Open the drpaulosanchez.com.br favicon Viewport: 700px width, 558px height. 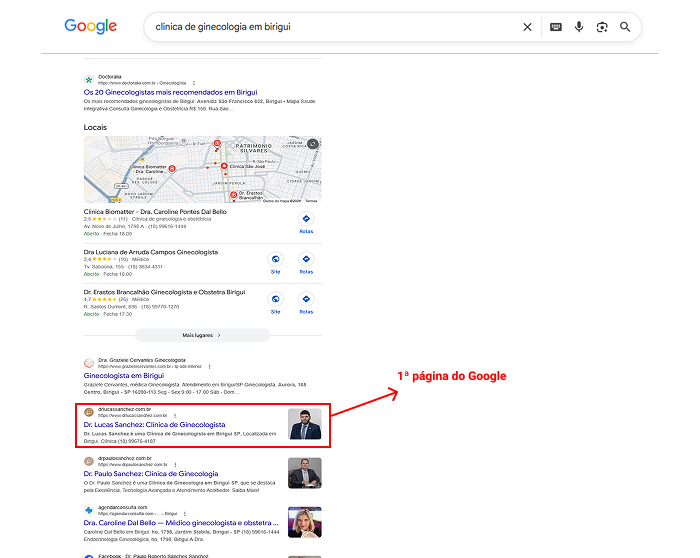click(x=89, y=461)
